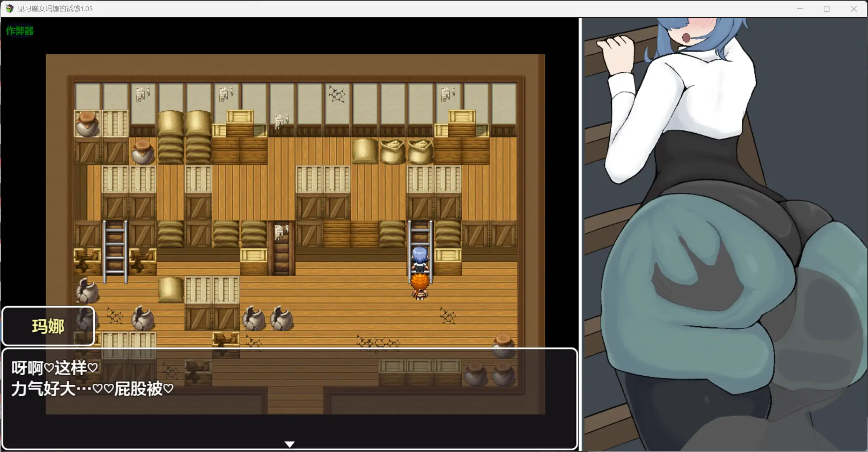Close the game window

(854, 8)
